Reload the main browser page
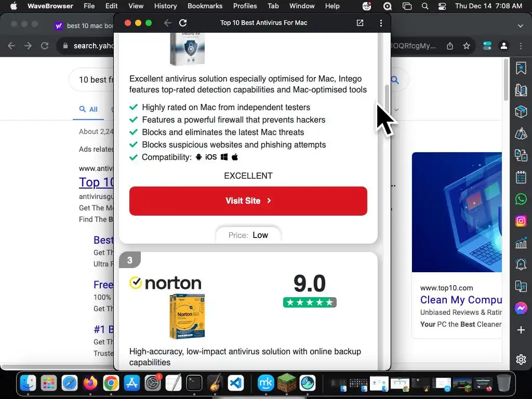Image resolution: width=532 pixels, height=399 pixels. [45, 46]
